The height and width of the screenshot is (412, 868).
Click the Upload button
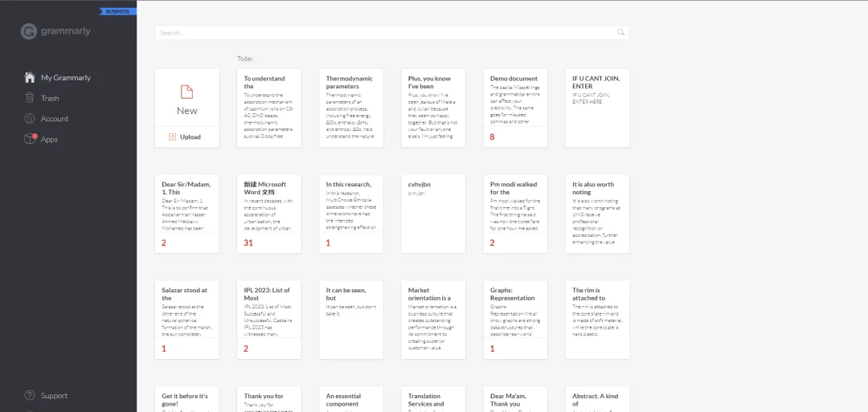pyautogui.click(x=186, y=137)
